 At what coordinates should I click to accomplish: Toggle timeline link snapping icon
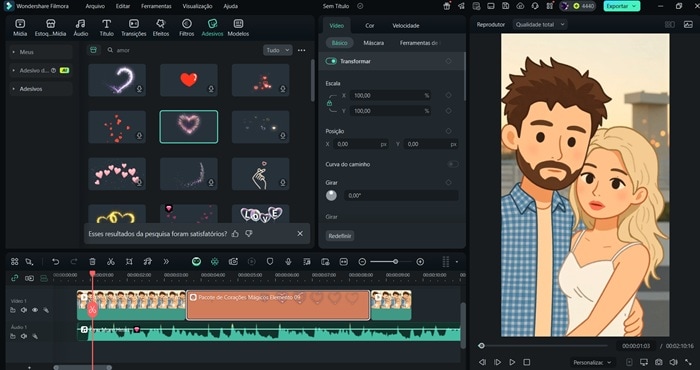pyautogui.click(x=15, y=278)
